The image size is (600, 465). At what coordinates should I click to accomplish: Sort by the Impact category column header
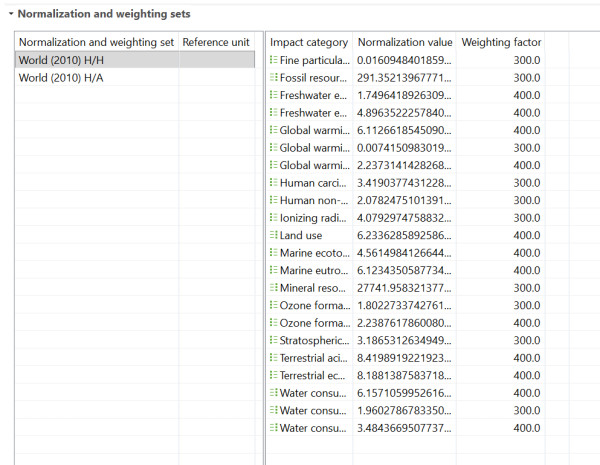coord(309,42)
